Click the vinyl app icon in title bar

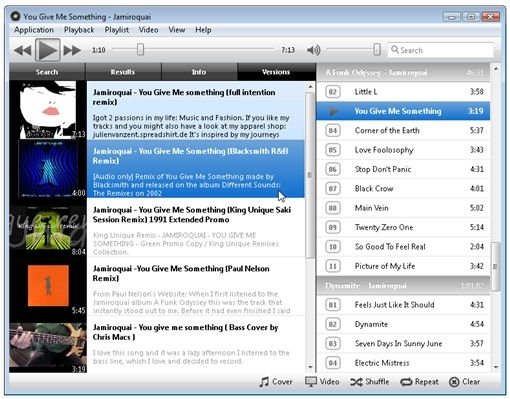[15, 16]
